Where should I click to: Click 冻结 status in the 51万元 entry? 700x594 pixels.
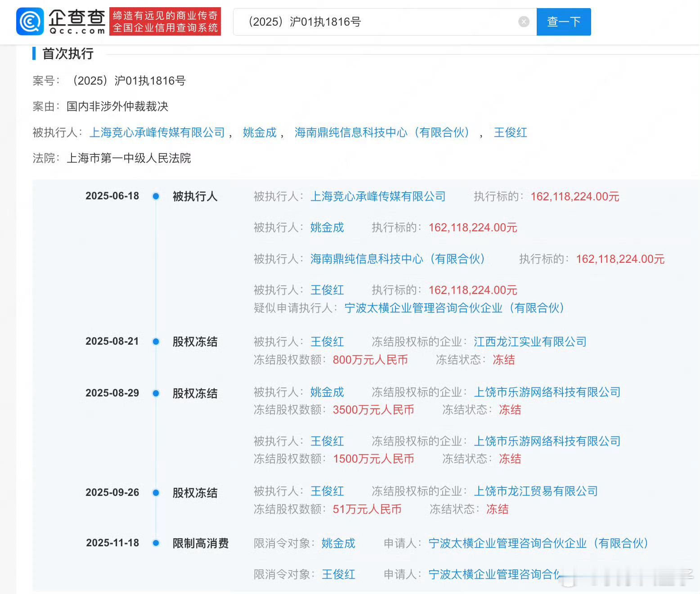(498, 509)
